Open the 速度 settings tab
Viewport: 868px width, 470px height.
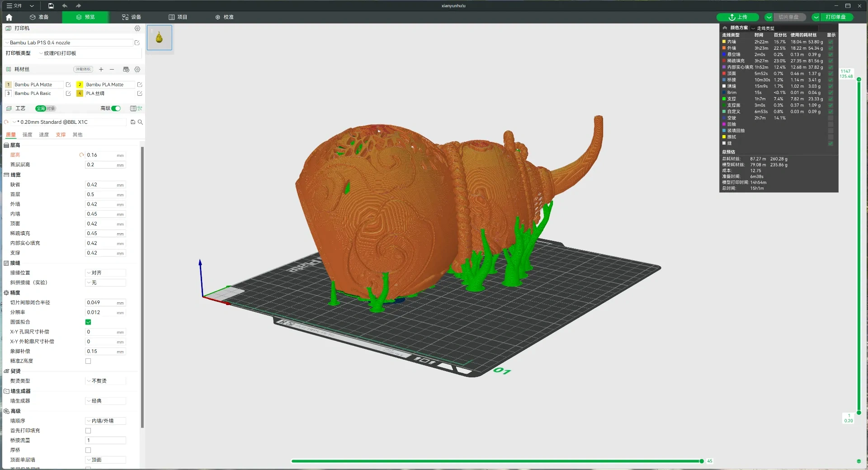click(44, 135)
